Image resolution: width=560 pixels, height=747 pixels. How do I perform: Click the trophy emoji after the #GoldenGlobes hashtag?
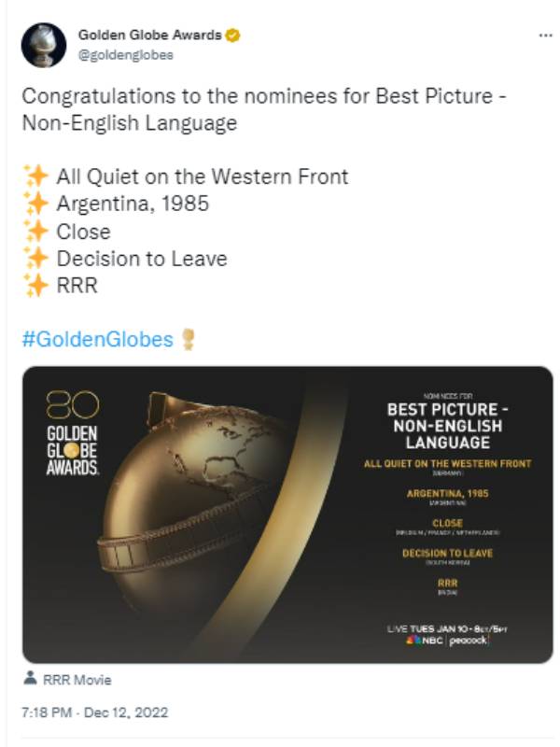(189, 340)
